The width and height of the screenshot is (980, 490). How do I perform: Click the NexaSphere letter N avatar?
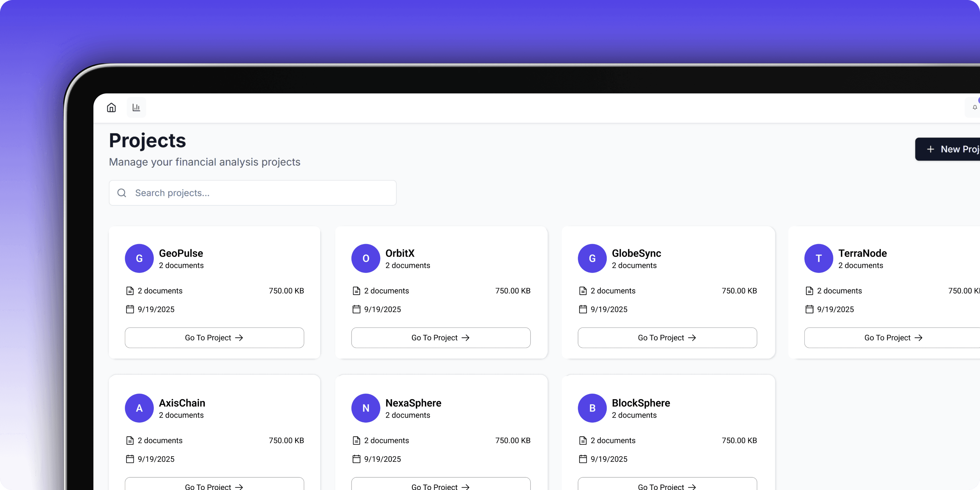366,408
